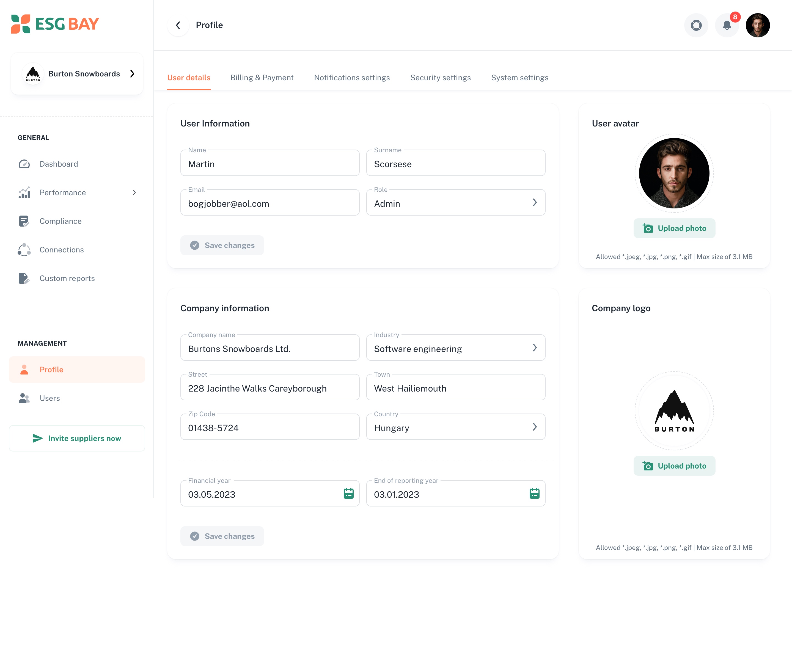Focus the Company name field

coord(270,348)
